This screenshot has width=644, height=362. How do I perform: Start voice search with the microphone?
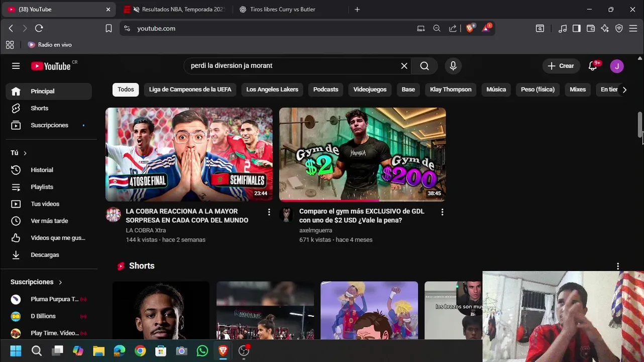pyautogui.click(x=453, y=66)
